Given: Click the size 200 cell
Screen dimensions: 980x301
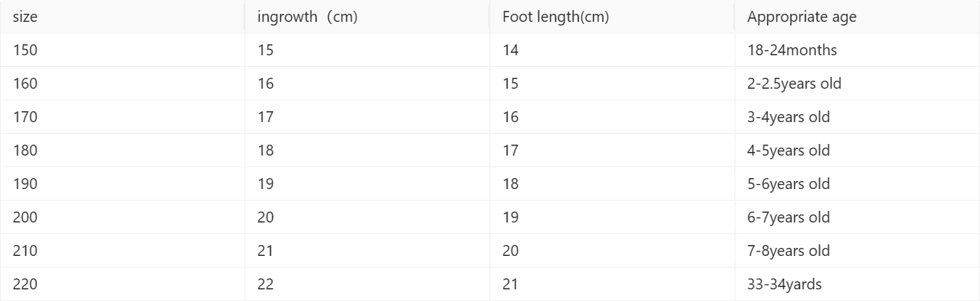Looking at the screenshot, I should point(25,217).
